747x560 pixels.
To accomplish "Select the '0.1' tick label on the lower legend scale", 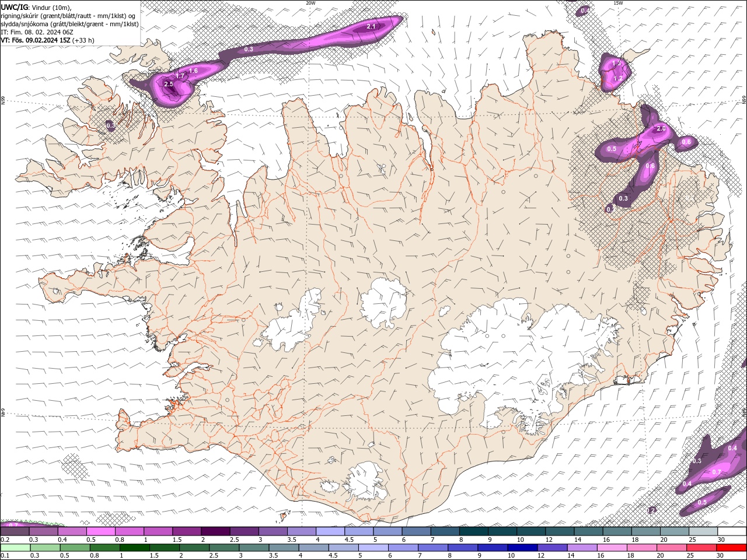I will [x=5, y=555].
